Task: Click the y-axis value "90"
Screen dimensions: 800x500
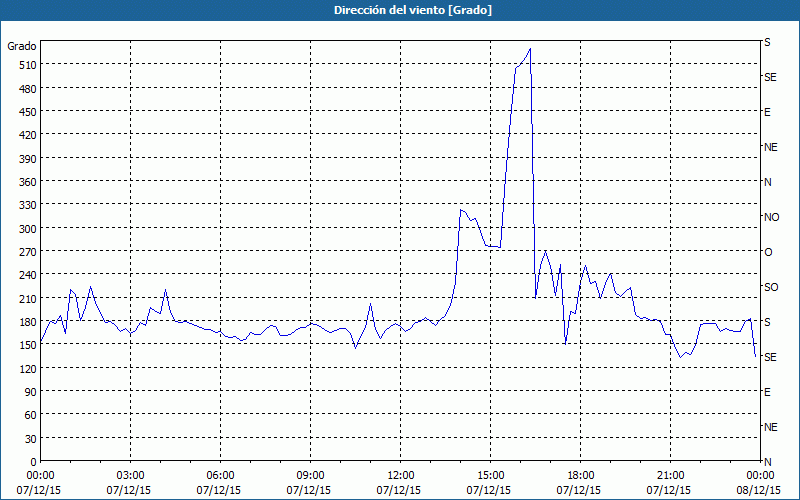Action: [x=31, y=392]
